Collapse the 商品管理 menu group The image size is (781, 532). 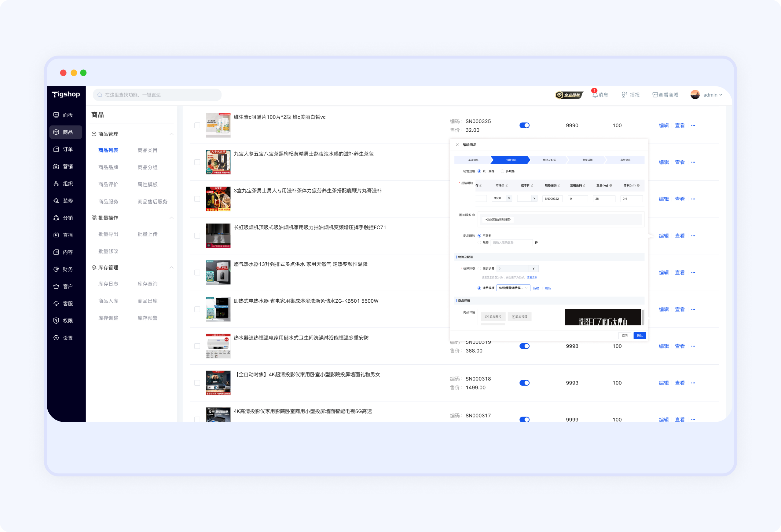pos(171,134)
